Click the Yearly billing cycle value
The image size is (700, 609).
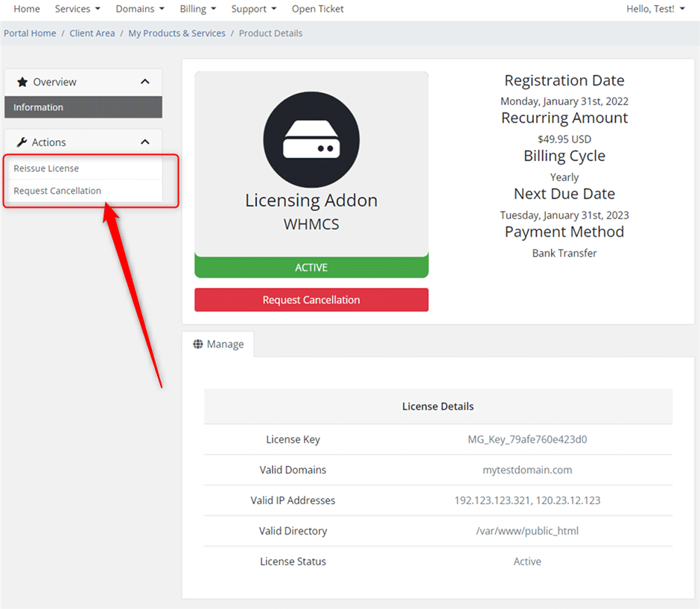(x=564, y=177)
